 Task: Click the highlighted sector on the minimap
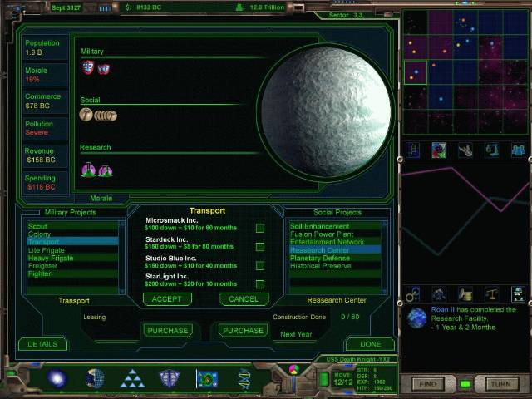416,72
